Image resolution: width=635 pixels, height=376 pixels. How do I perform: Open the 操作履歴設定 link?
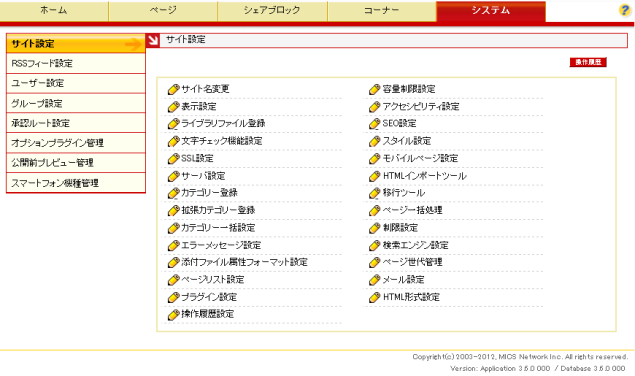click(207, 314)
